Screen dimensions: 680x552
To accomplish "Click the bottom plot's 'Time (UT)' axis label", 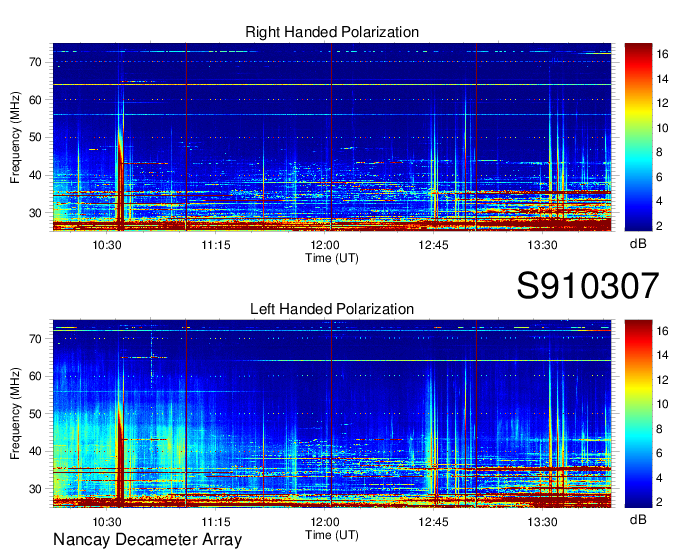I will coord(332,535).
